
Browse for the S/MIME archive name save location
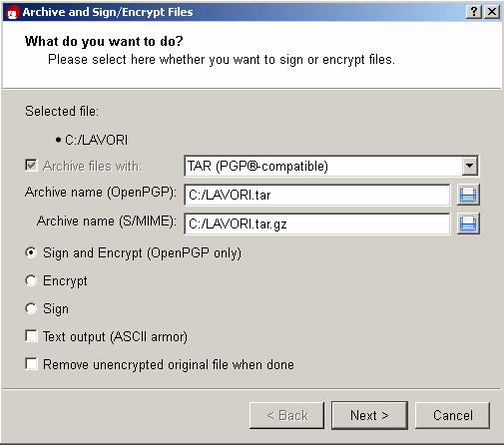click(x=468, y=223)
